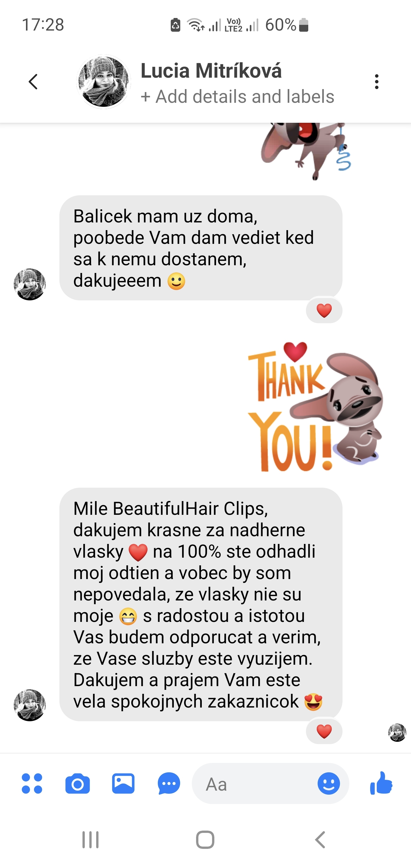Tap heart reaction on Balicek message
Image resolution: width=411 pixels, height=868 pixels.
[324, 310]
